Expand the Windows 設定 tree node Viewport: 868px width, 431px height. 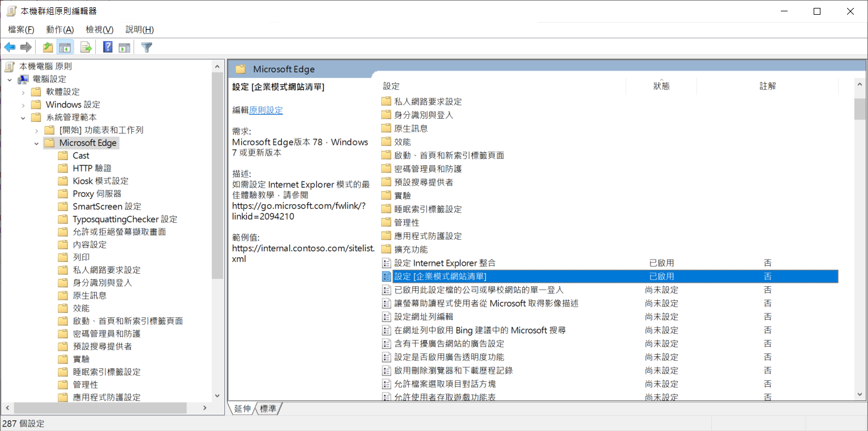23,105
